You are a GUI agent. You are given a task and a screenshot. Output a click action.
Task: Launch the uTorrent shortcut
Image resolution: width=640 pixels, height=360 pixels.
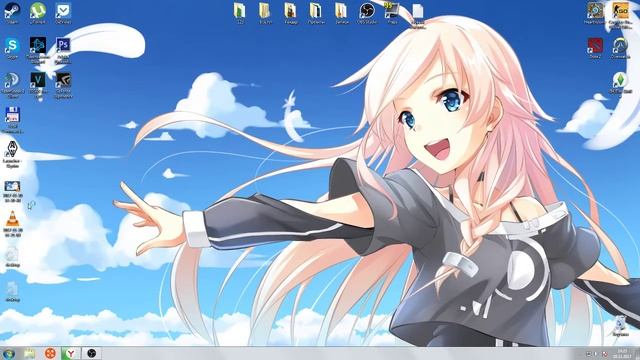pos(38,11)
